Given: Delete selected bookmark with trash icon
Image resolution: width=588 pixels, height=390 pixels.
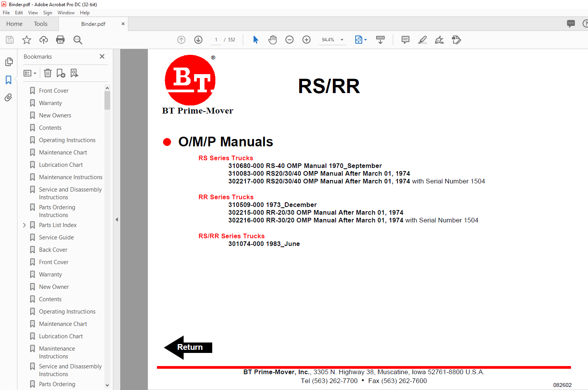Looking at the screenshot, I should click(x=48, y=73).
